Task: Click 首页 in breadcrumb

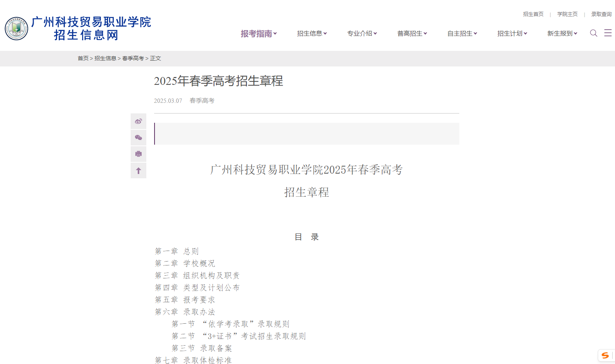Action: pos(83,58)
